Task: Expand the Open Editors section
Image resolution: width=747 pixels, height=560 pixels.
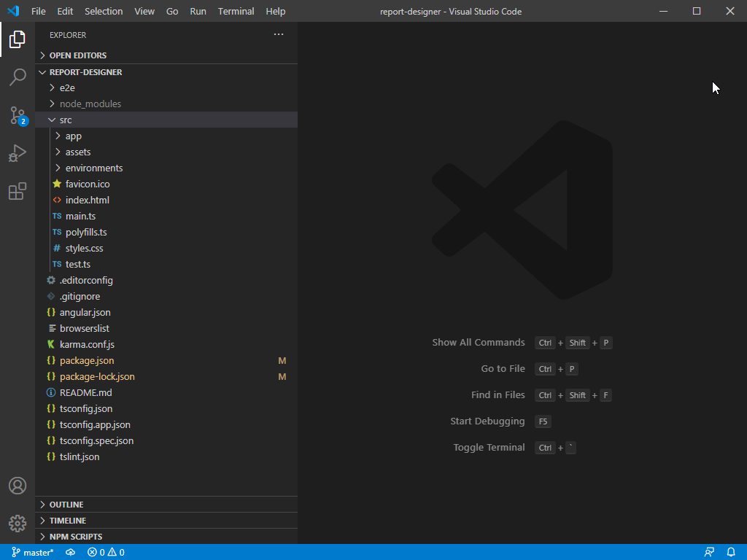Action: pos(166,55)
